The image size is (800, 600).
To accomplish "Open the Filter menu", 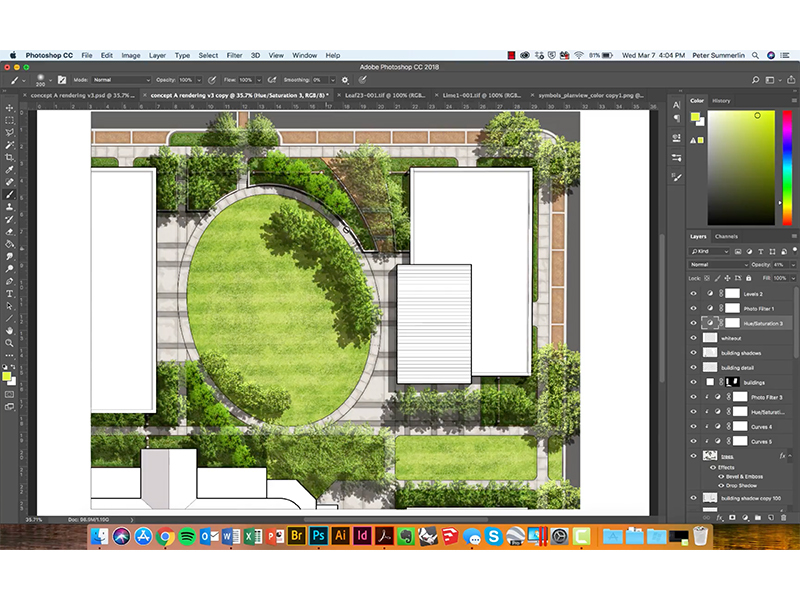I will pos(234,55).
